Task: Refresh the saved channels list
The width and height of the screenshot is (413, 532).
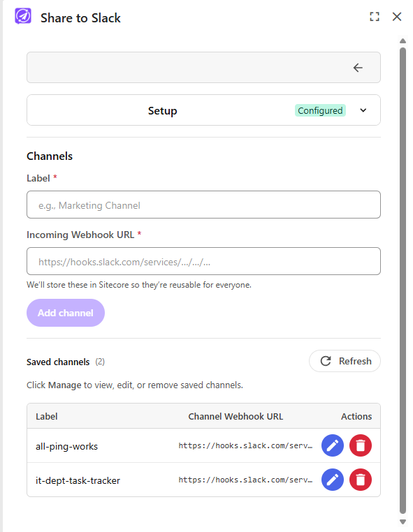Action: tap(345, 361)
